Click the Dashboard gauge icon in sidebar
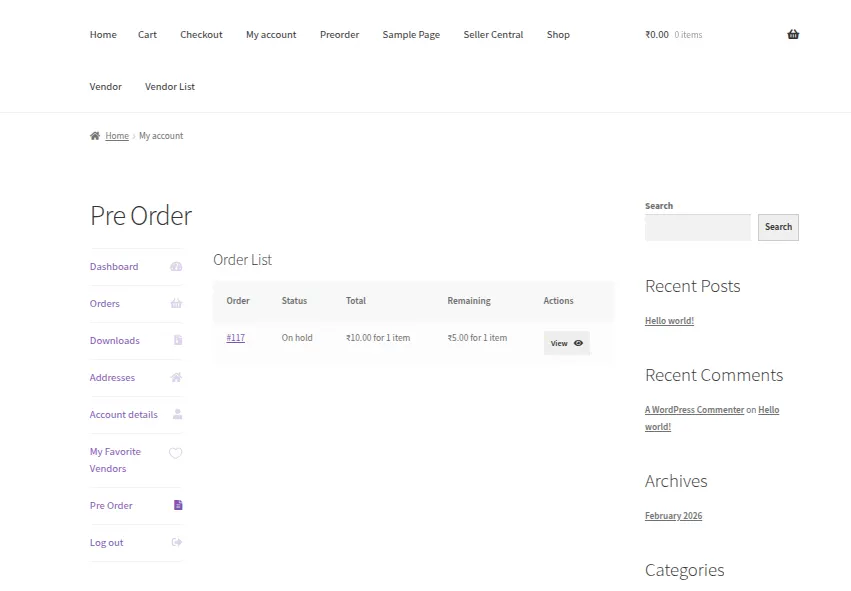The height and width of the screenshot is (591, 851). [x=176, y=267]
